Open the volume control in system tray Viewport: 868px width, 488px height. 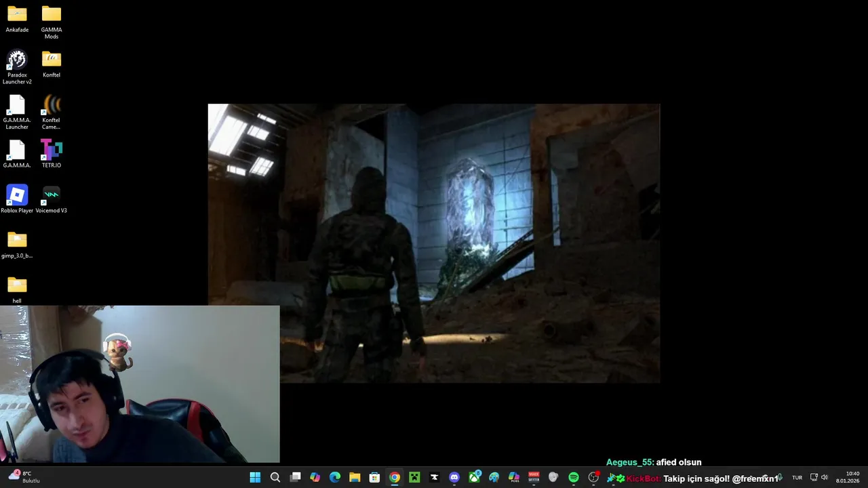click(825, 478)
